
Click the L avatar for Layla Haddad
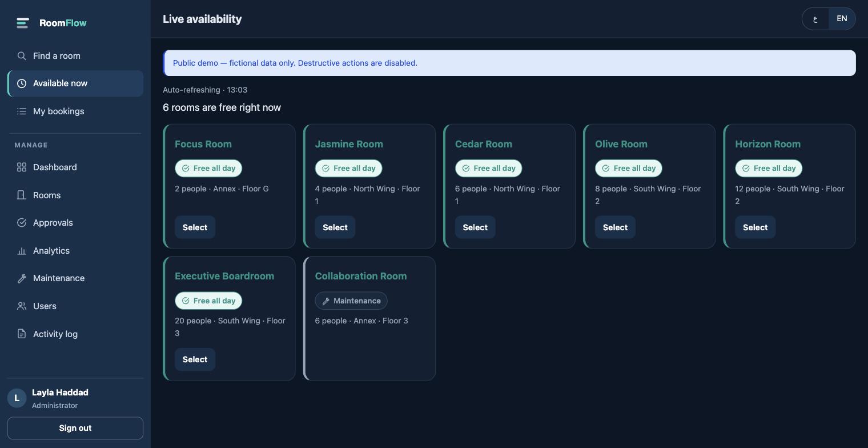point(17,398)
